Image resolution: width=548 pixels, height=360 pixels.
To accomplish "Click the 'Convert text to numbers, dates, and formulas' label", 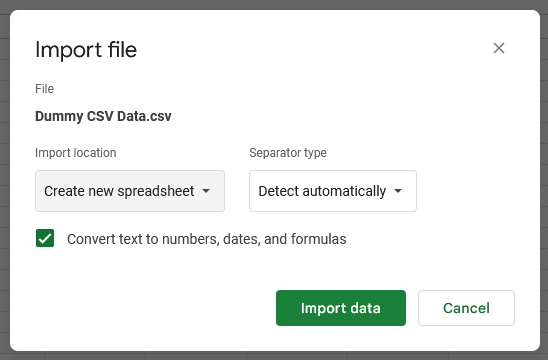I will pyautogui.click(x=207, y=239).
